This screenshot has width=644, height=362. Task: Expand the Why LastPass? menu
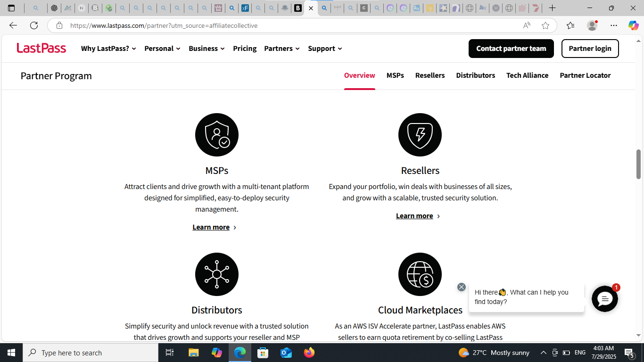(108, 49)
